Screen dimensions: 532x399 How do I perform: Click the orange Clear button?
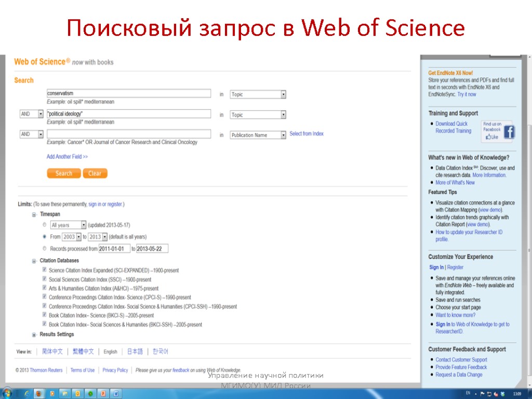click(95, 174)
